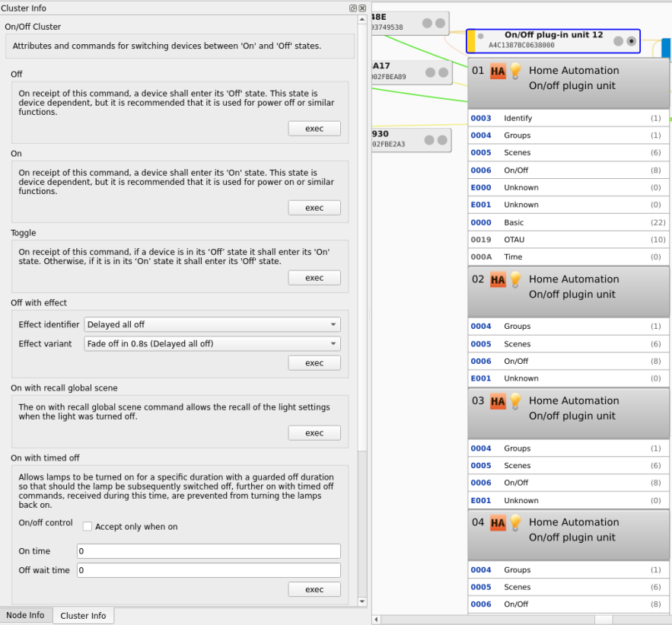Select Groups cluster in endpoint 03
The height and width of the screenshot is (625, 672).
tap(568, 448)
